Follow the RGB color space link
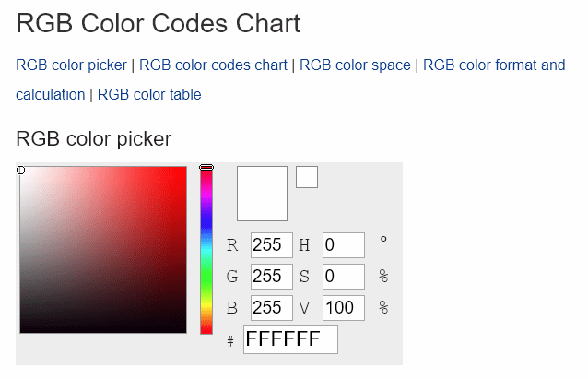The width and height of the screenshot is (588, 379). [355, 65]
